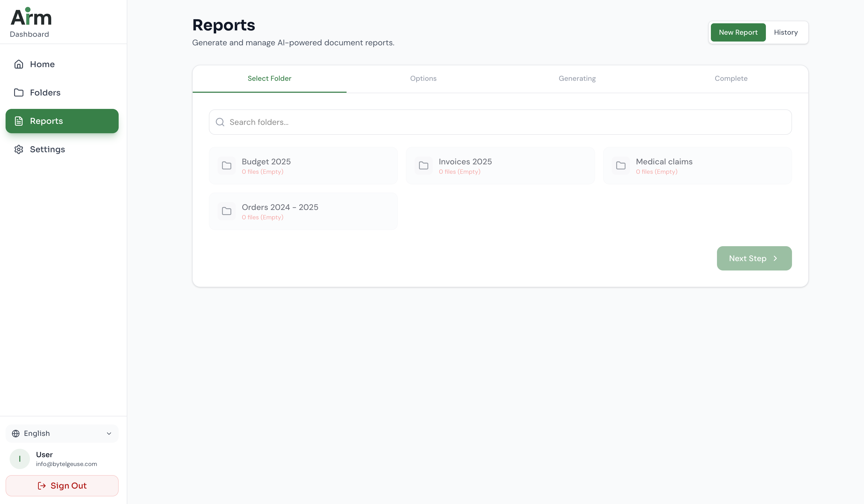This screenshot has height=504, width=864.
Task: Switch to the Options tab
Action: tap(423, 79)
